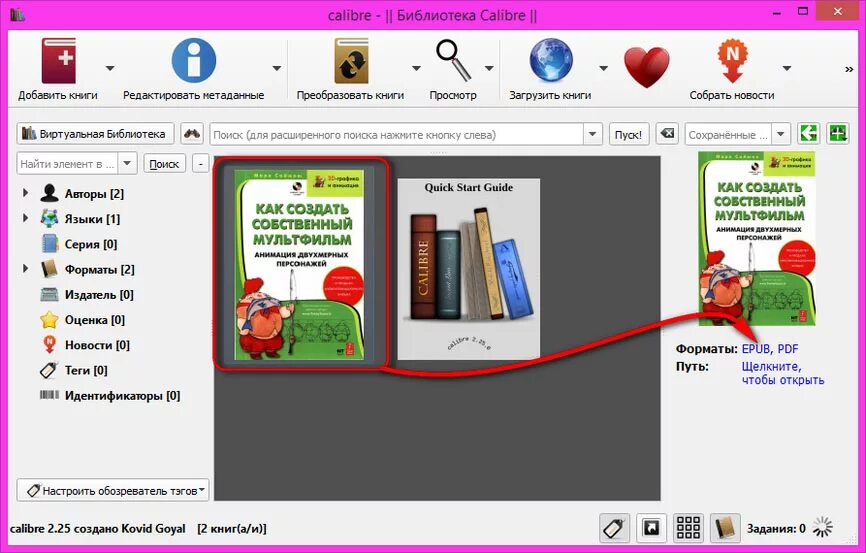The height and width of the screenshot is (553, 866).
Task: Open the EPUB format link
Action: [x=756, y=349]
